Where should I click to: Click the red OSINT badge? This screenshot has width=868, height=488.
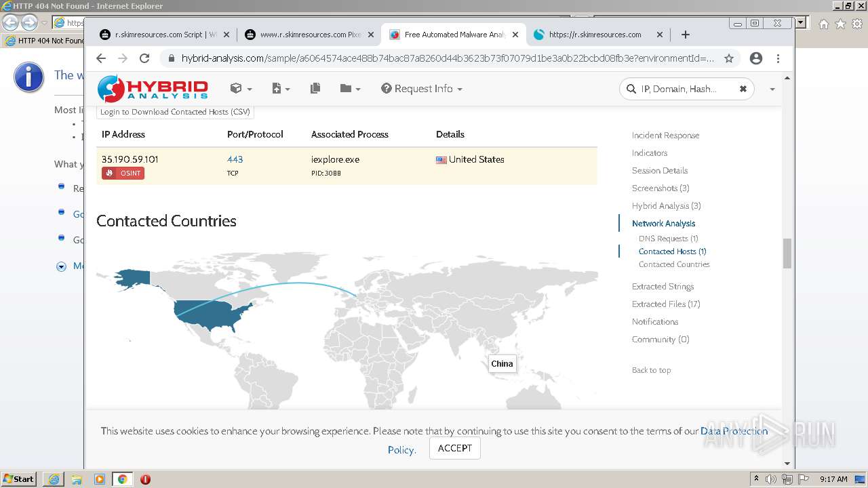click(123, 174)
